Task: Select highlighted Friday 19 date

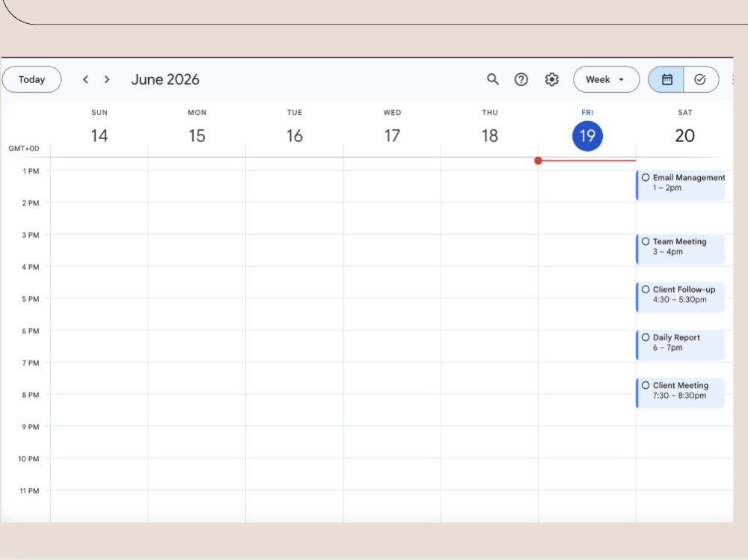Action: click(x=587, y=136)
